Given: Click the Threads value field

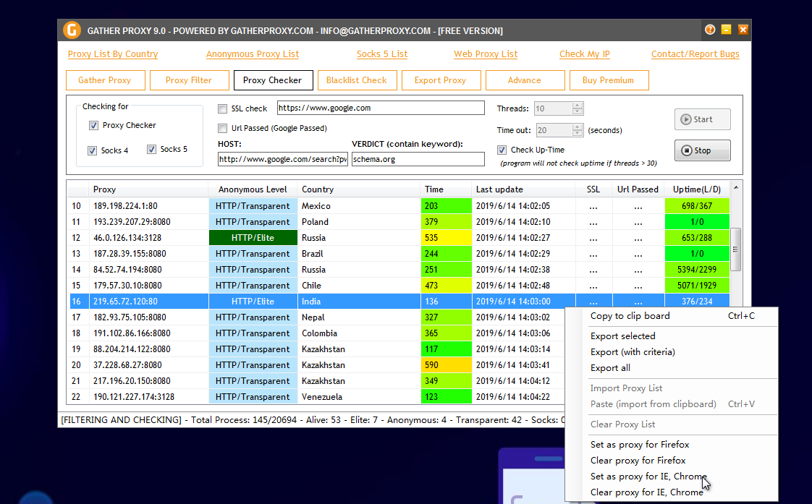Looking at the screenshot, I should pyautogui.click(x=553, y=108).
